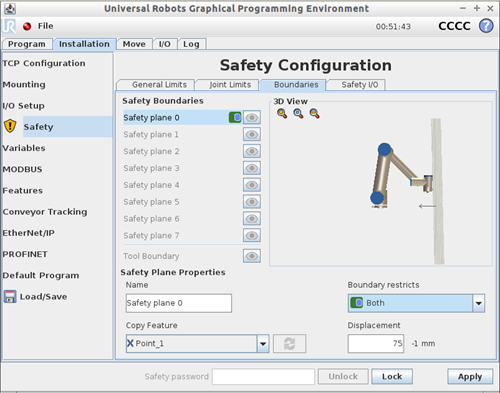
Task: Switch to the Safety I/O tab
Action: 359,85
